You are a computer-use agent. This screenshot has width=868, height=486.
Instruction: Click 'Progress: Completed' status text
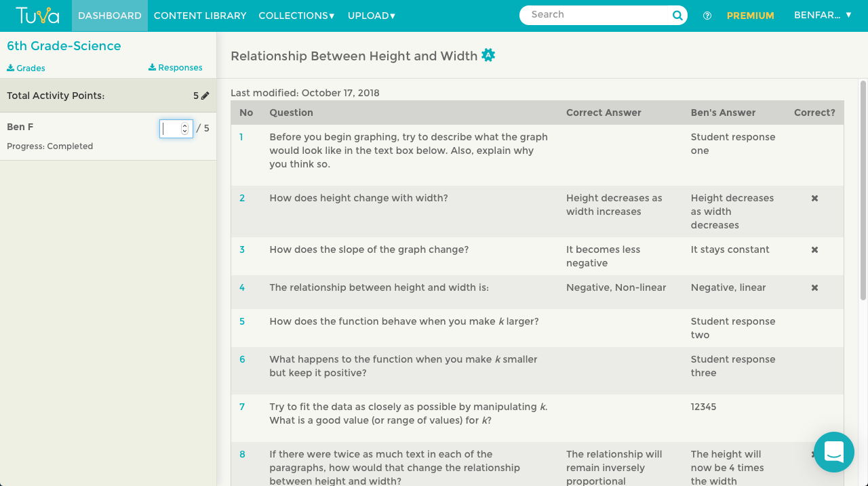50,146
